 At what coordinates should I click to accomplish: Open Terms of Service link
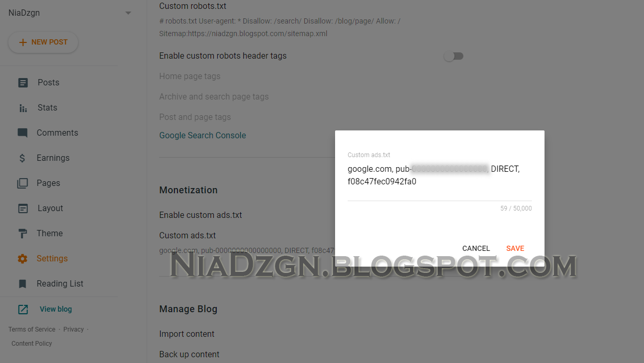pyautogui.click(x=32, y=329)
